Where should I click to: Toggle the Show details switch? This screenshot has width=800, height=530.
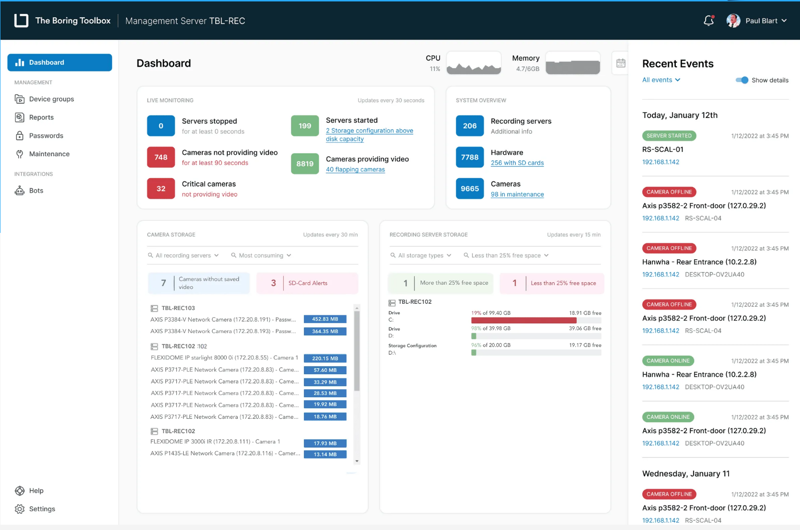742,80
